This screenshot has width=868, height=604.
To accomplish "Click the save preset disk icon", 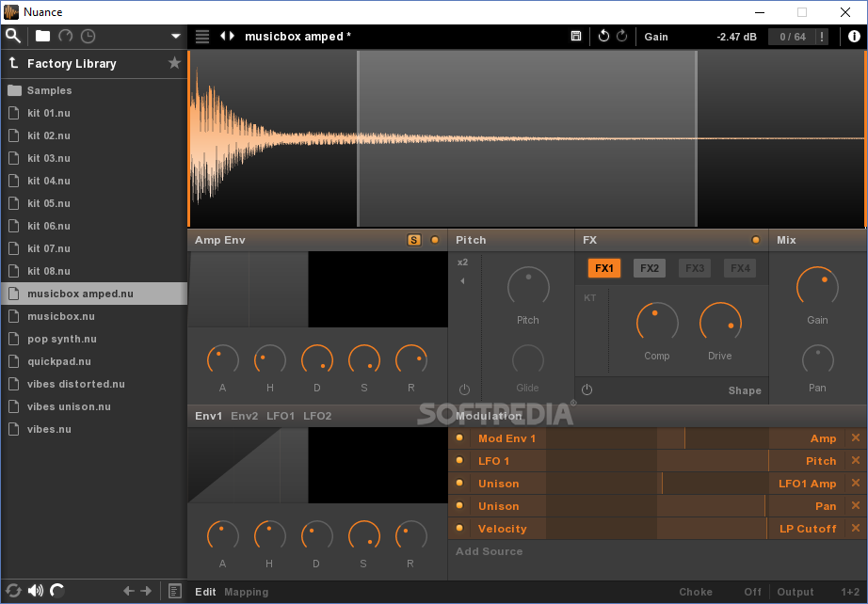I will [576, 37].
